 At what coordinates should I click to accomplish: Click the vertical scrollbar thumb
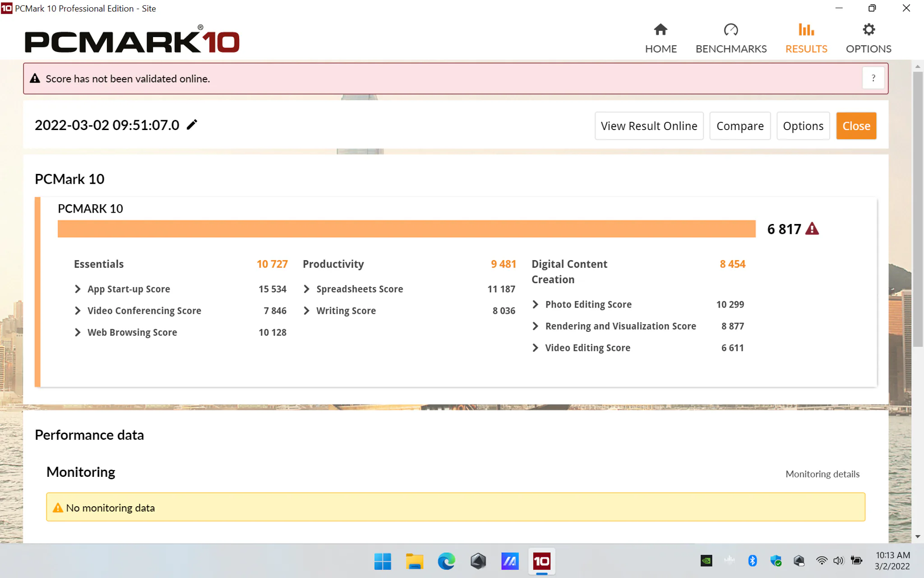(918, 209)
